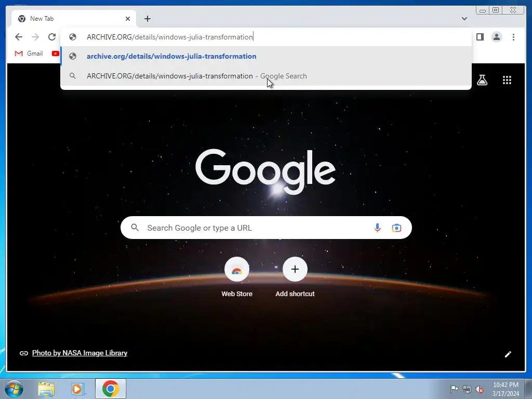
Task: Pick the Google Search suggestion row
Action: click(x=266, y=76)
